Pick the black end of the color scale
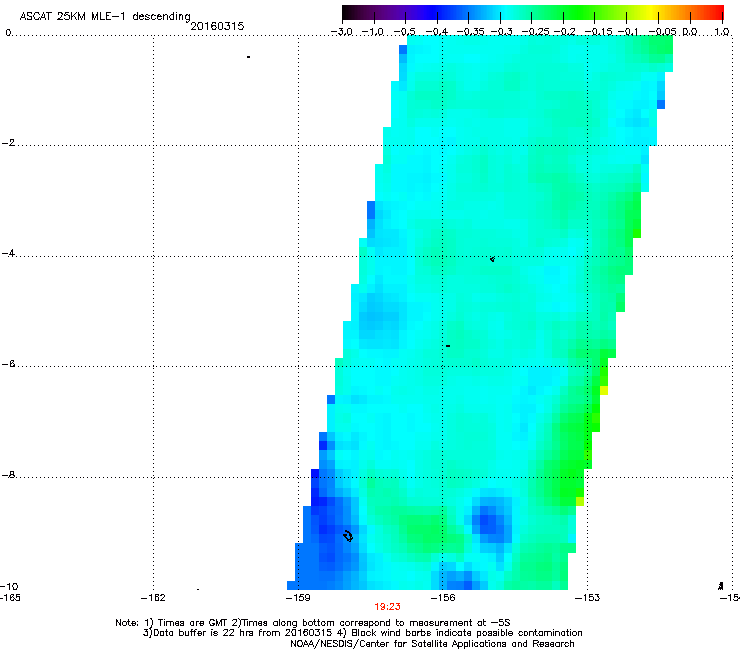The image size is (740, 650). (348, 12)
